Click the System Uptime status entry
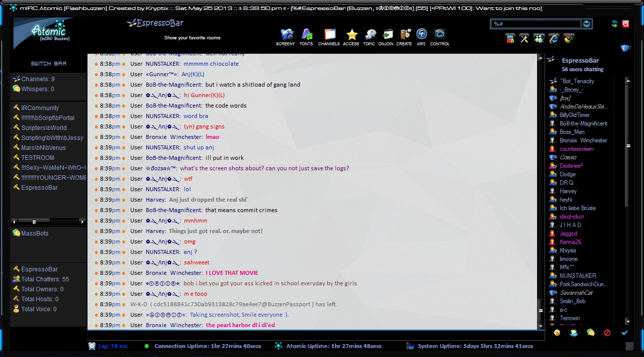644x357 pixels. (470, 346)
